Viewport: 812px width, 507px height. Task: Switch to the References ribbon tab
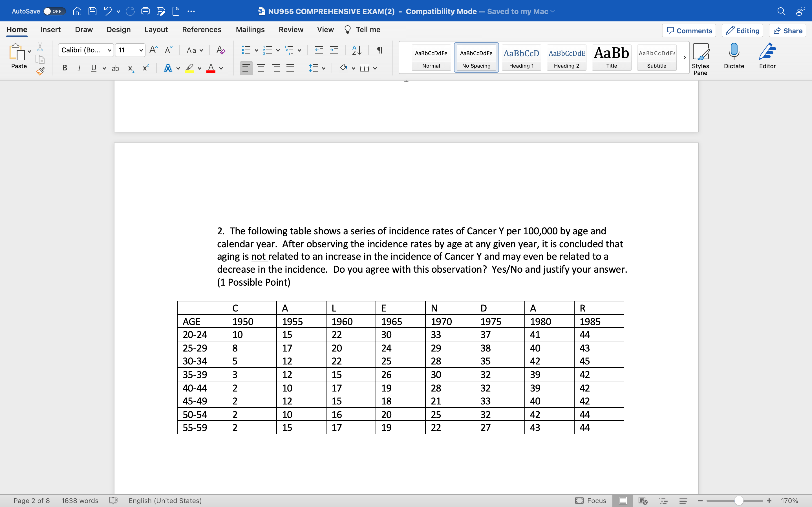[202, 30]
